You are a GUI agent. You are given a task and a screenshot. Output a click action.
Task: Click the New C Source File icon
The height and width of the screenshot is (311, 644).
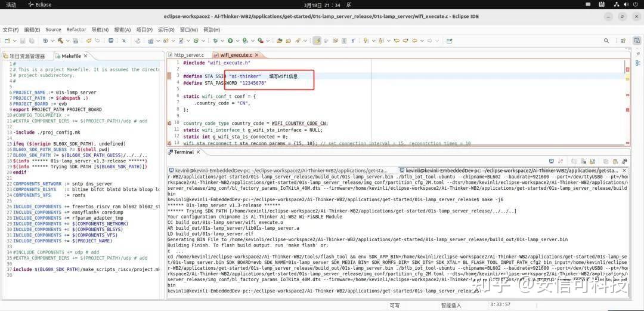coord(181,41)
